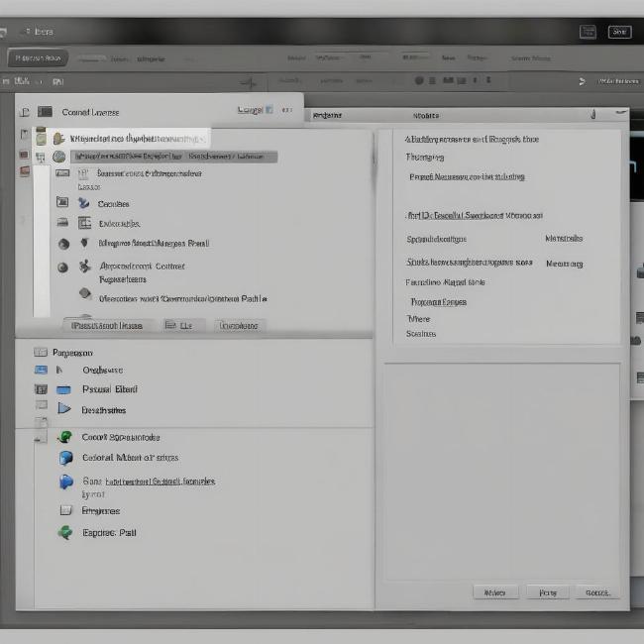Click the green puzzle icon beside Eapdree Pall

point(64,532)
